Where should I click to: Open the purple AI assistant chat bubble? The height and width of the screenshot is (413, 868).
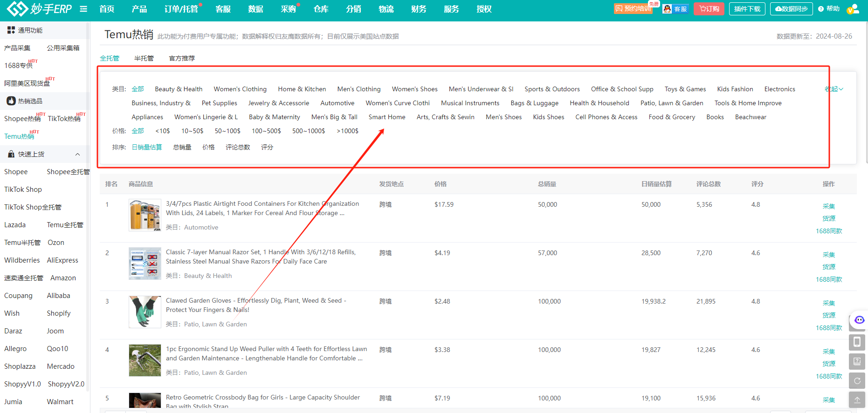click(859, 320)
